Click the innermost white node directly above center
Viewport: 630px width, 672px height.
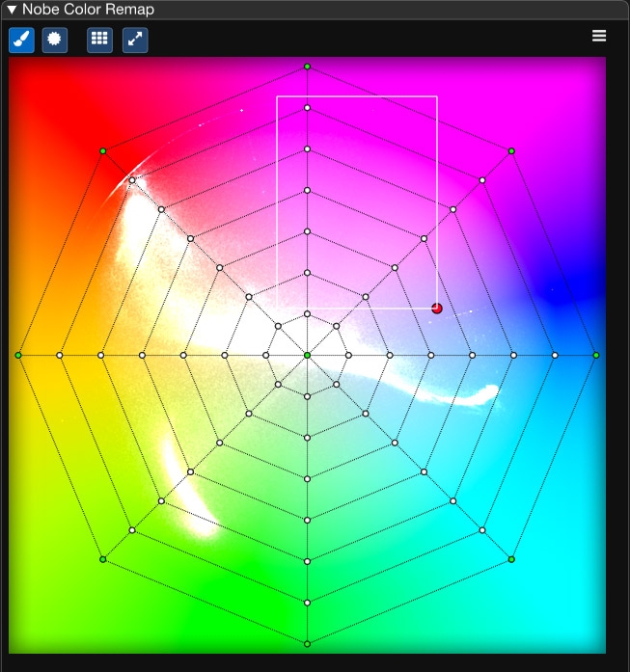pyautogui.click(x=307, y=314)
